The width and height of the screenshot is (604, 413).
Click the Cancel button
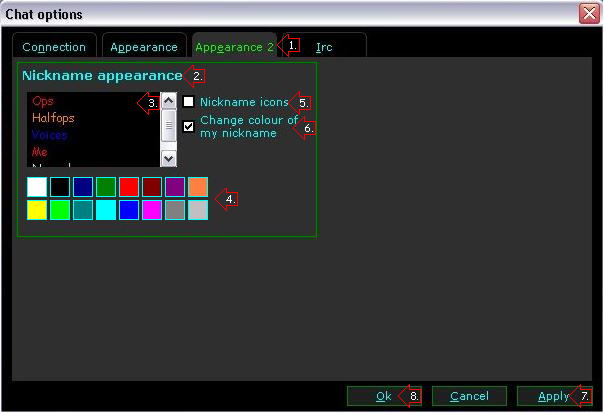pyautogui.click(x=469, y=396)
